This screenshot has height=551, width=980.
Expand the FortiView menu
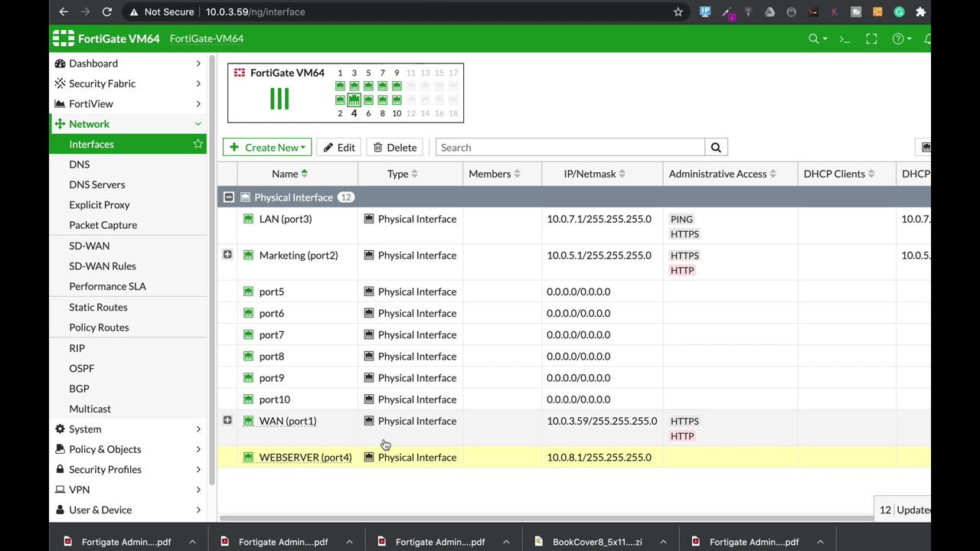coord(198,104)
